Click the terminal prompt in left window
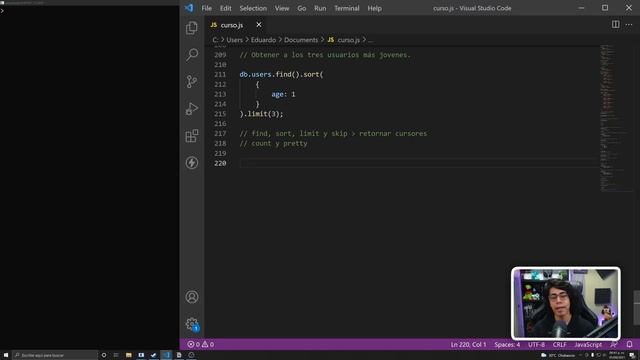The width and height of the screenshot is (640, 360). pyautogui.click(x=2, y=11)
